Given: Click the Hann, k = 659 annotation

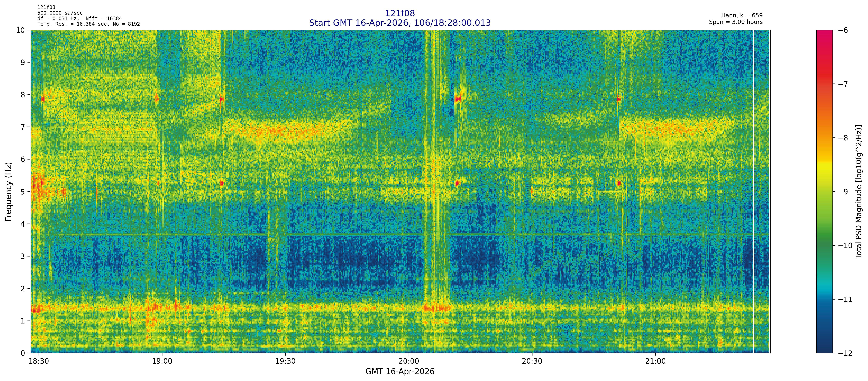Looking at the screenshot, I should (x=742, y=16).
